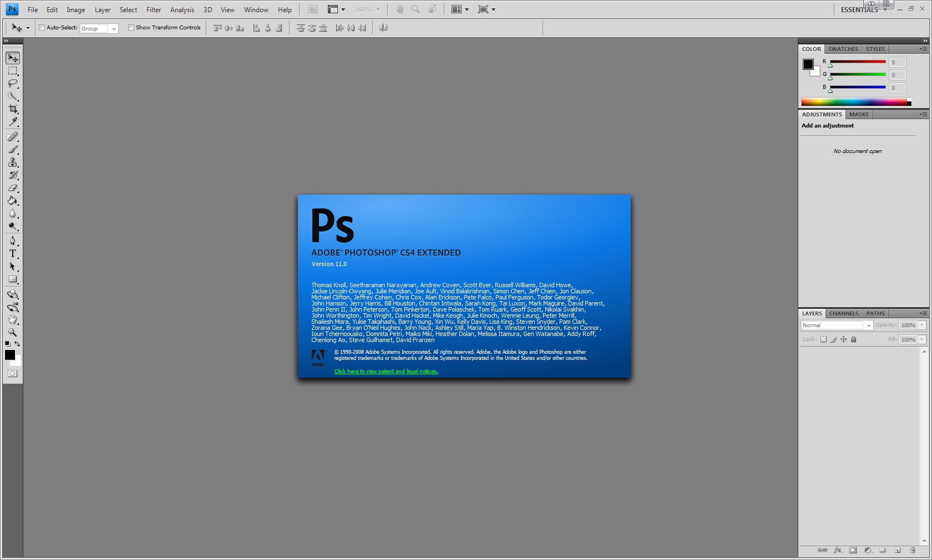This screenshot has width=932, height=560.
Task: Click the red R slider
Action: pyautogui.click(x=858, y=62)
